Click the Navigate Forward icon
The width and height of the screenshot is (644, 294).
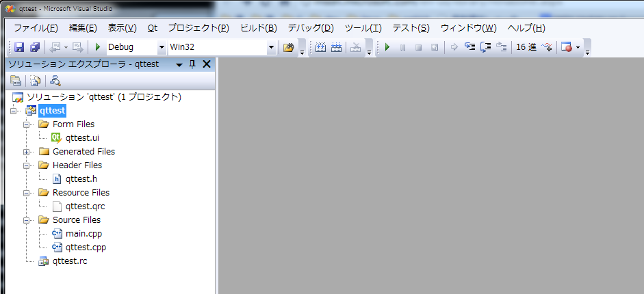[x=77, y=47]
